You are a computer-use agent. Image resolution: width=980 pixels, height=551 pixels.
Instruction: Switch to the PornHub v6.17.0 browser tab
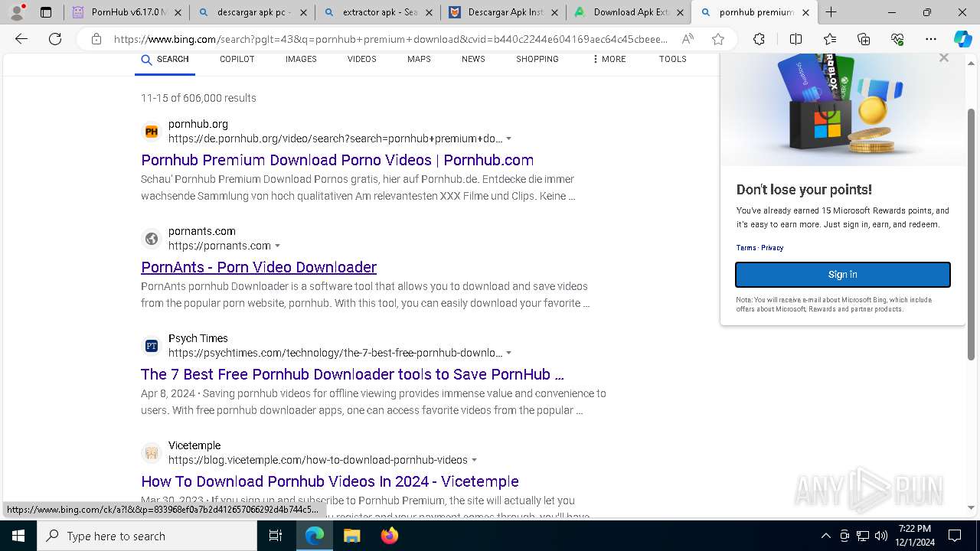tap(126, 12)
